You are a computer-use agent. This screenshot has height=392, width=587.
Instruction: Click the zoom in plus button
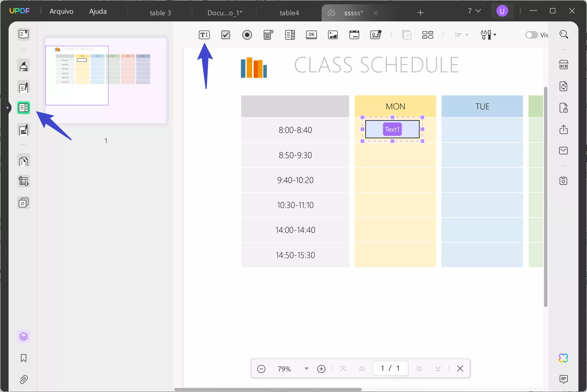click(321, 369)
